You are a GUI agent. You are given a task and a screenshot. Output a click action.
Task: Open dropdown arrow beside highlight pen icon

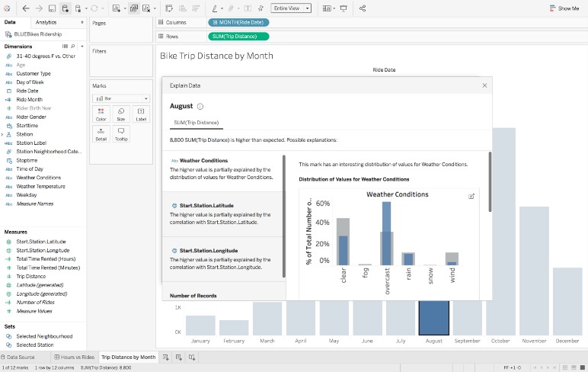coord(222,8)
